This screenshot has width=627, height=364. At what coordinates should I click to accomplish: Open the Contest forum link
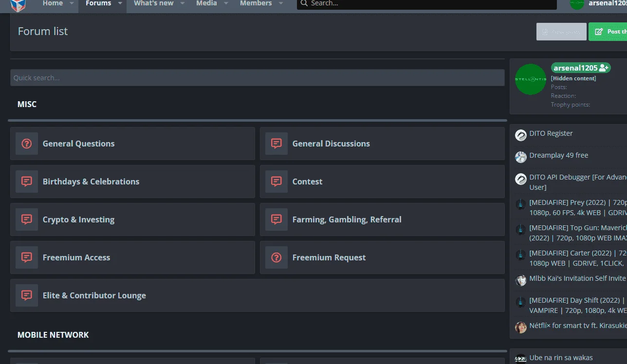(x=307, y=182)
